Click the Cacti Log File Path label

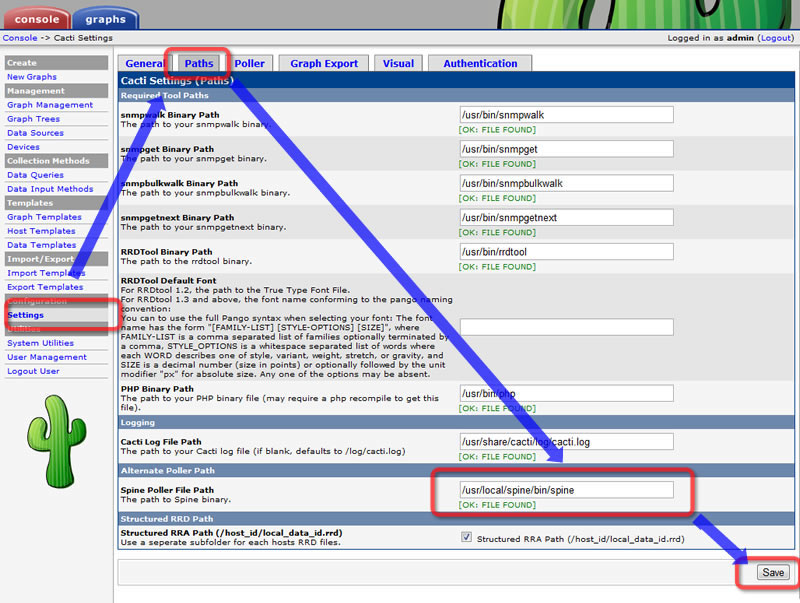click(x=161, y=442)
